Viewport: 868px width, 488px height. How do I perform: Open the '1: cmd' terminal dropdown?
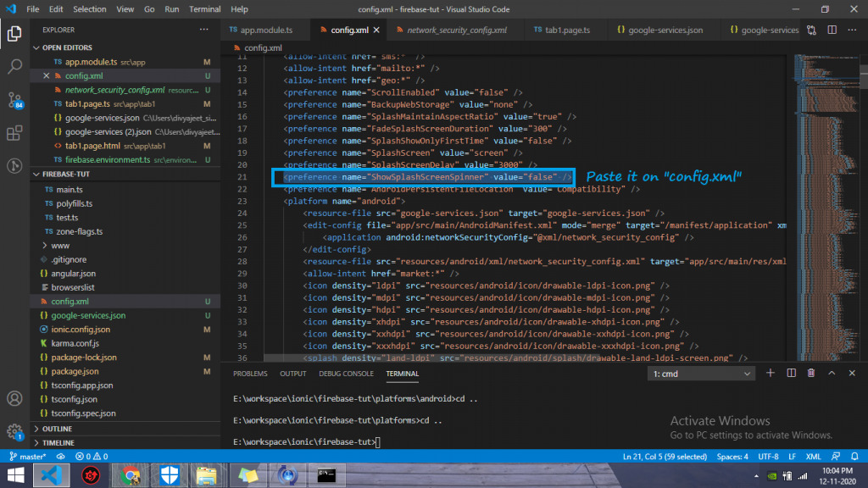point(701,374)
